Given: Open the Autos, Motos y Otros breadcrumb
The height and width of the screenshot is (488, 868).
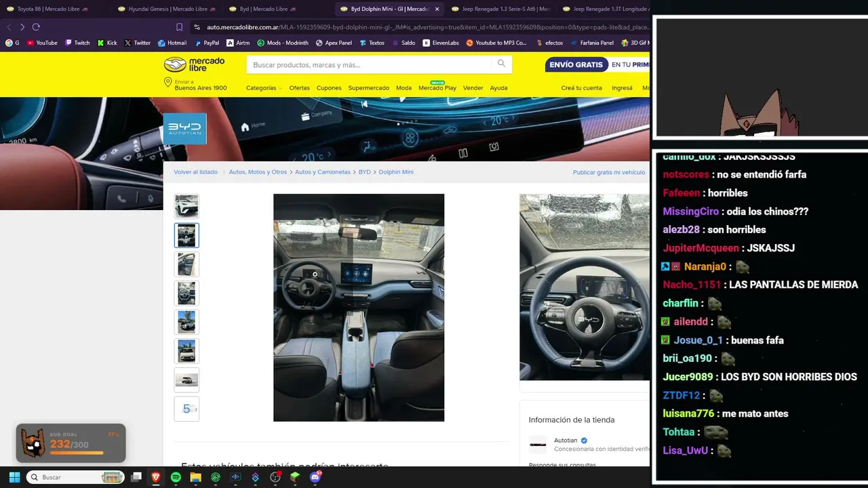Looking at the screenshot, I should click(258, 172).
